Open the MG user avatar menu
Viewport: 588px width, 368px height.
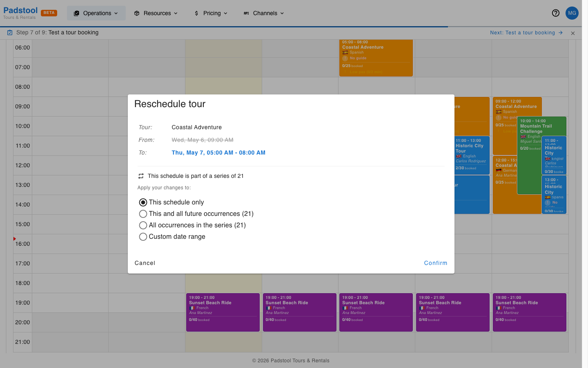tap(572, 13)
